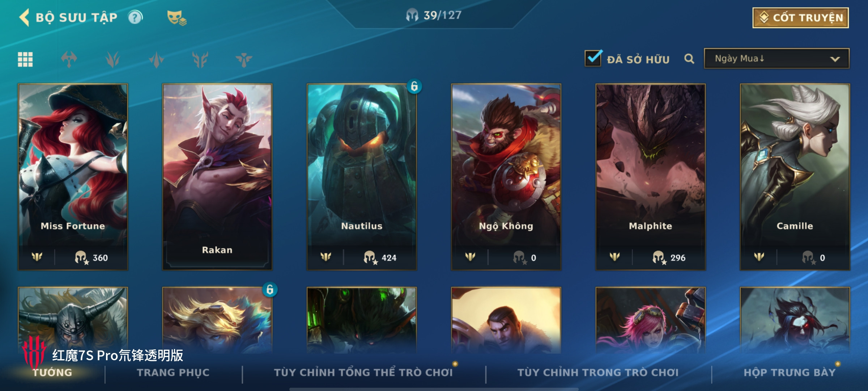Click the Cốt Truyện button
This screenshot has width=868, height=391.
click(x=801, y=18)
